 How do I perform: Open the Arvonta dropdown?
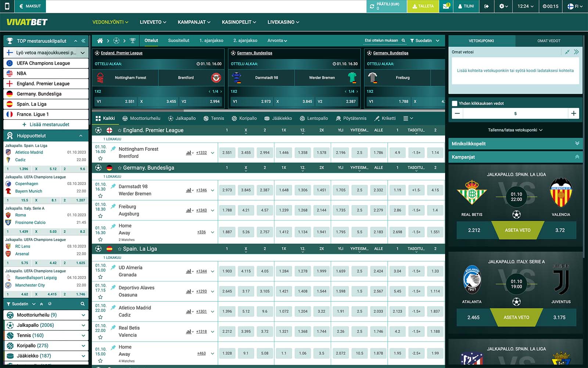click(x=277, y=40)
